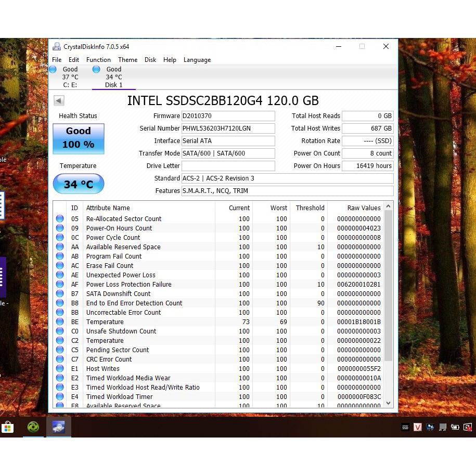Click the blue health orb for Disk 1

pos(97,69)
